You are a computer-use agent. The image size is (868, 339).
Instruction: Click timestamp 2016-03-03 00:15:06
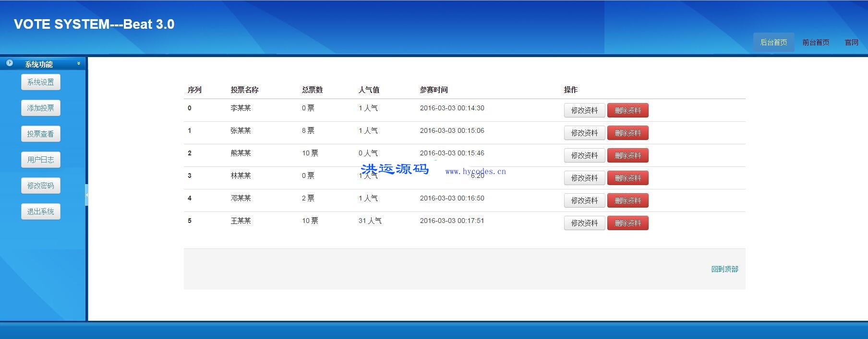pos(452,130)
